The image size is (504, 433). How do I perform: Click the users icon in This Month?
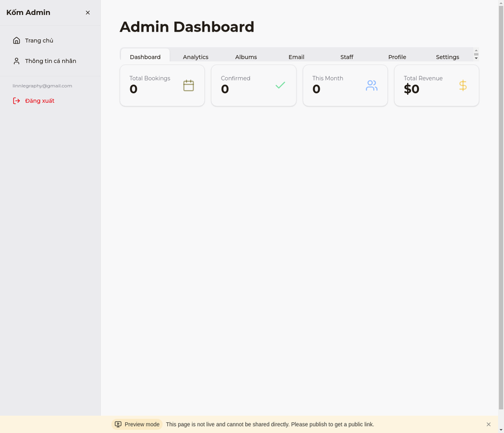372,86
